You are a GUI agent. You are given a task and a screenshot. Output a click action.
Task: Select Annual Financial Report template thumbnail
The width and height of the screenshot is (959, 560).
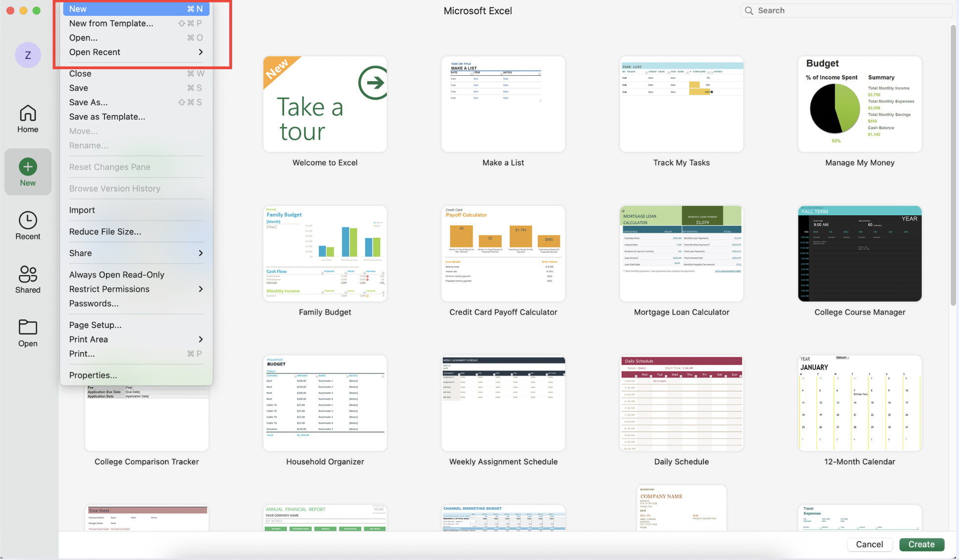325,518
